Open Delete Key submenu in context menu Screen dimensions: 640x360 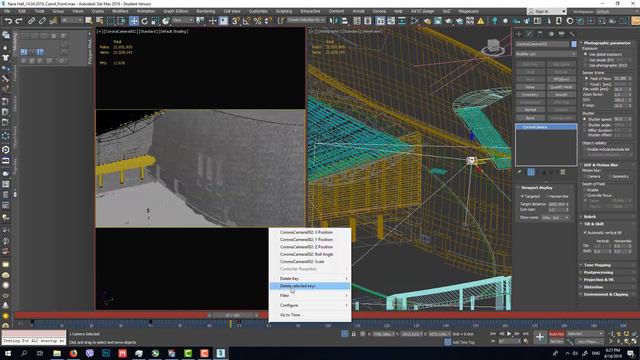pyautogui.click(x=310, y=278)
